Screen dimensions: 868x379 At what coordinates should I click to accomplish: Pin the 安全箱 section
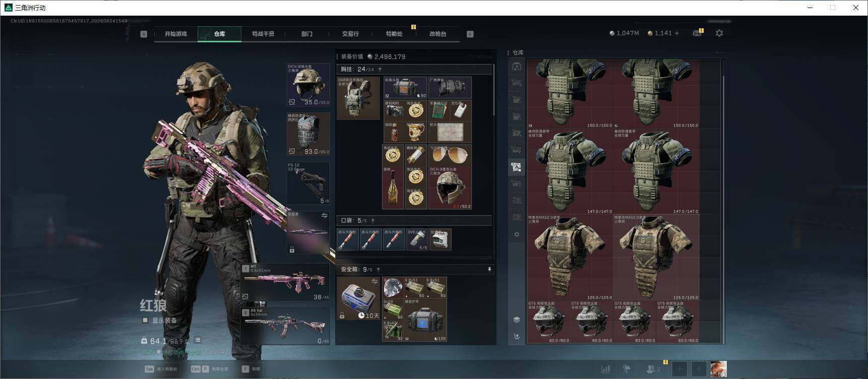489,270
